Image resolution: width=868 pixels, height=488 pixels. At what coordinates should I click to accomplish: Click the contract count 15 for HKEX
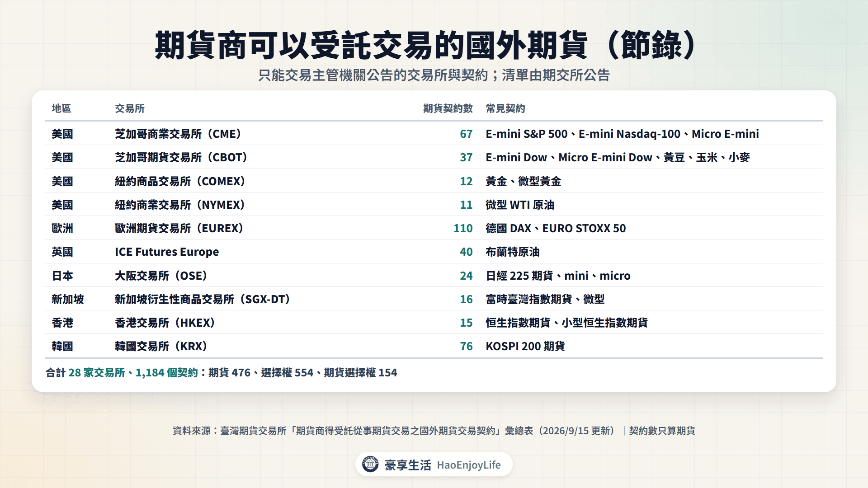[466, 323]
